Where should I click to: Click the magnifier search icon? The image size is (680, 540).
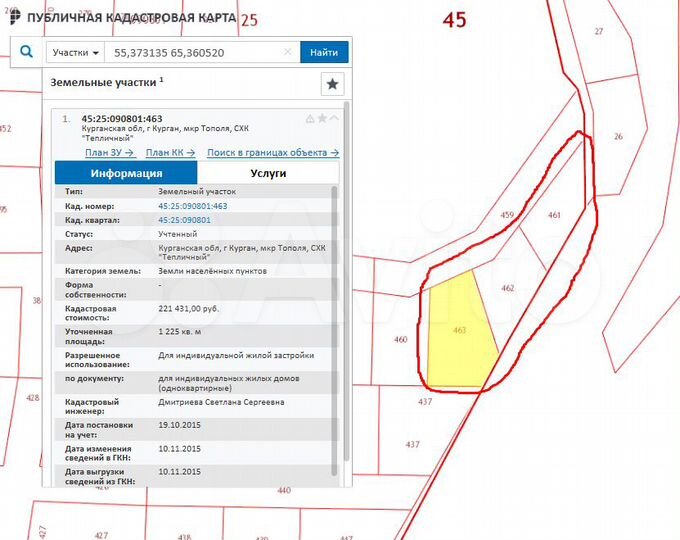pos(26,52)
